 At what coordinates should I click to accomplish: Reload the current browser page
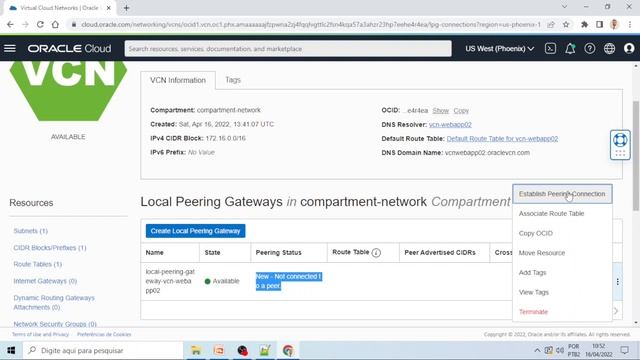pyautogui.click(x=40, y=24)
